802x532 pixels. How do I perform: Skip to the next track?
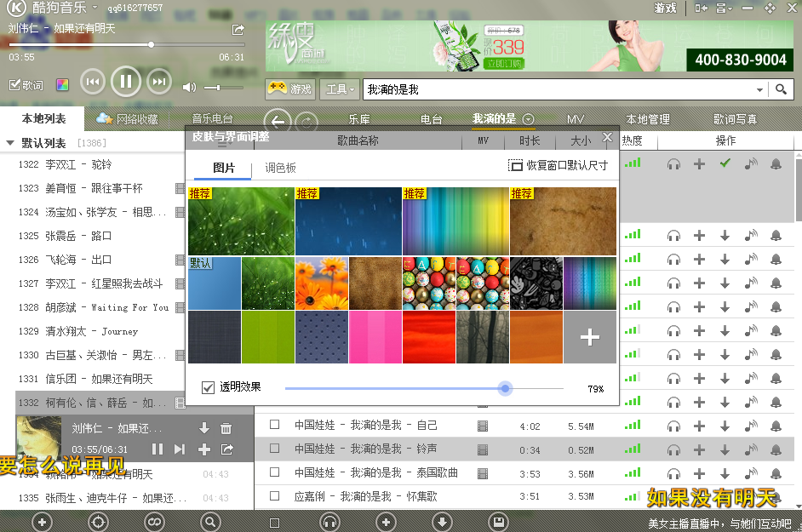click(x=158, y=82)
